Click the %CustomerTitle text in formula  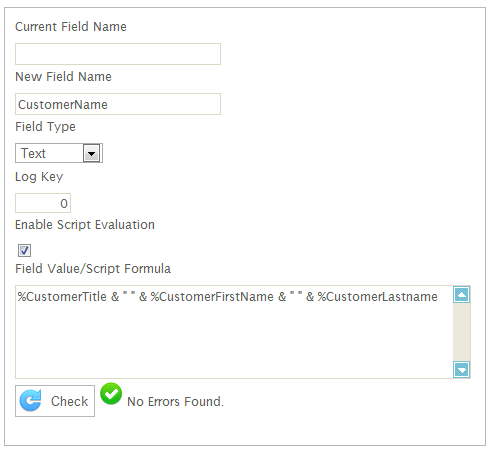click(62, 297)
